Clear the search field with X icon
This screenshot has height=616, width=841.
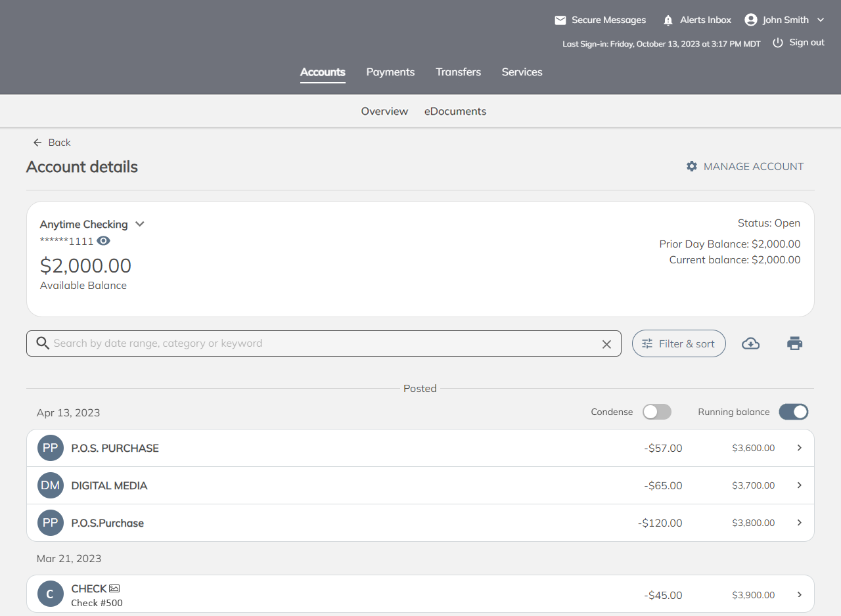tap(606, 344)
